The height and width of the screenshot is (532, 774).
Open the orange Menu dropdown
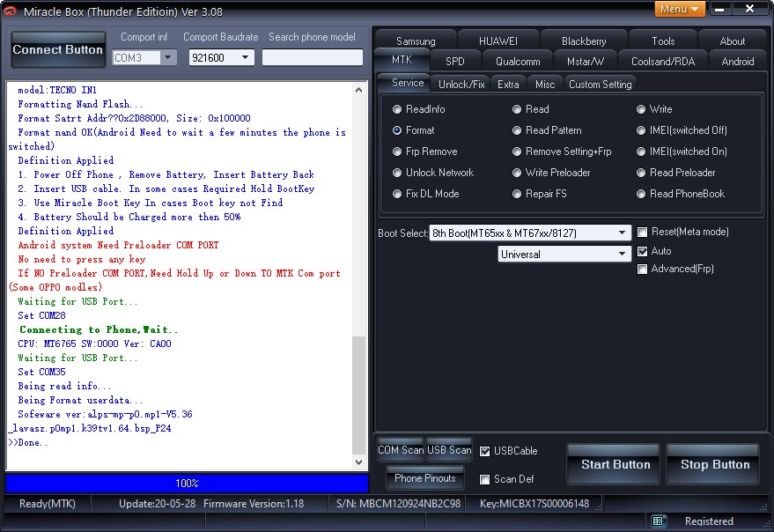click(x=679, y=9)
